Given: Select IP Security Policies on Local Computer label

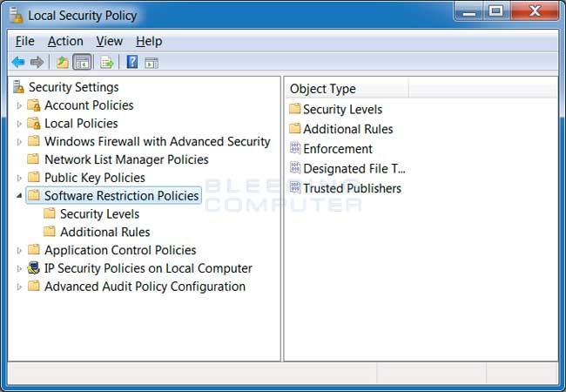Looking at the screenshot, I should click(x=148, y=268).
